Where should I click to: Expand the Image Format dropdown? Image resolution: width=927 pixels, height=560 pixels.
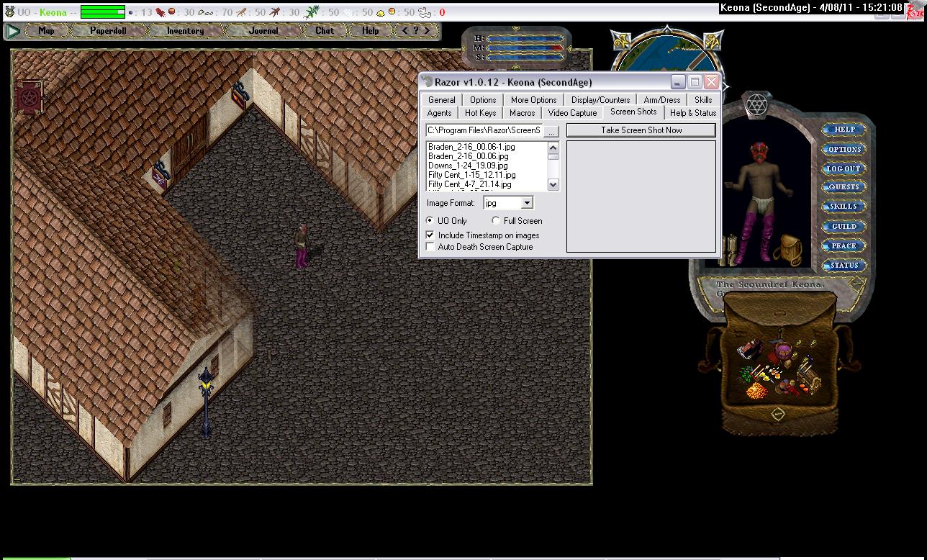tap(527, 204)
